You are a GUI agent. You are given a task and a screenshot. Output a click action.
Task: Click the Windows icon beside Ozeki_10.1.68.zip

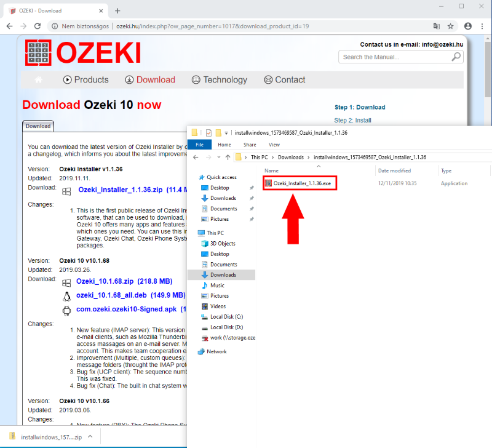click(x=66, y=283)
